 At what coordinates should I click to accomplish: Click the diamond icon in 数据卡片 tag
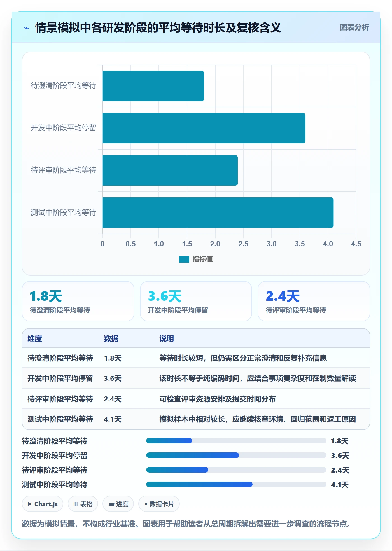point(146,504)
